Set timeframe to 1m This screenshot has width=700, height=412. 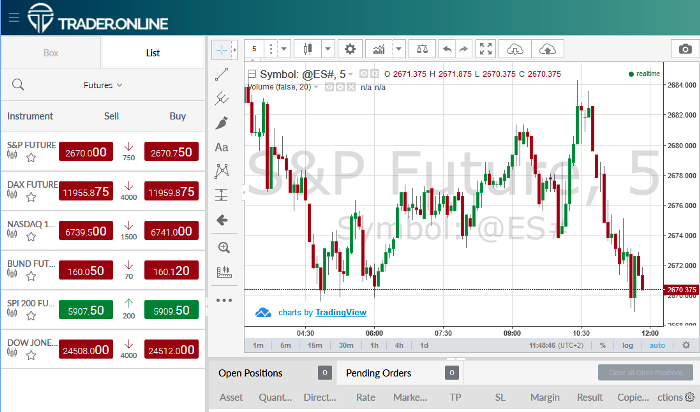pos(258,345)
